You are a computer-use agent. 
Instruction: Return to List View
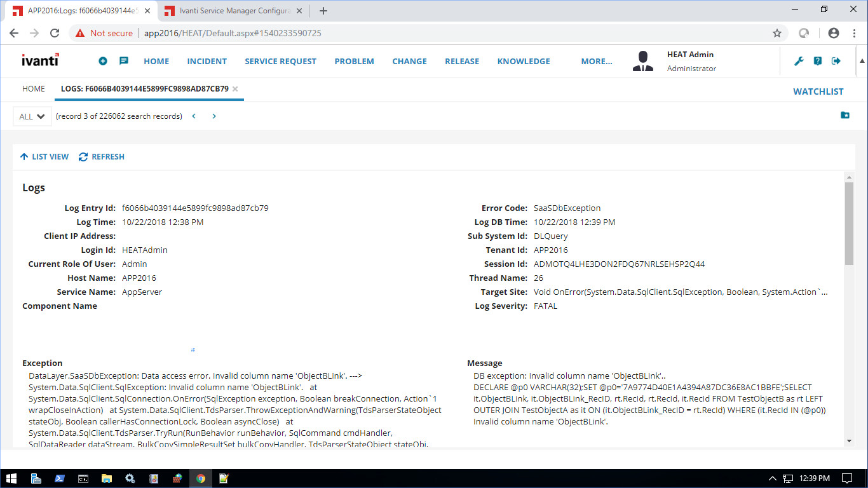click(x=44, y=157)
